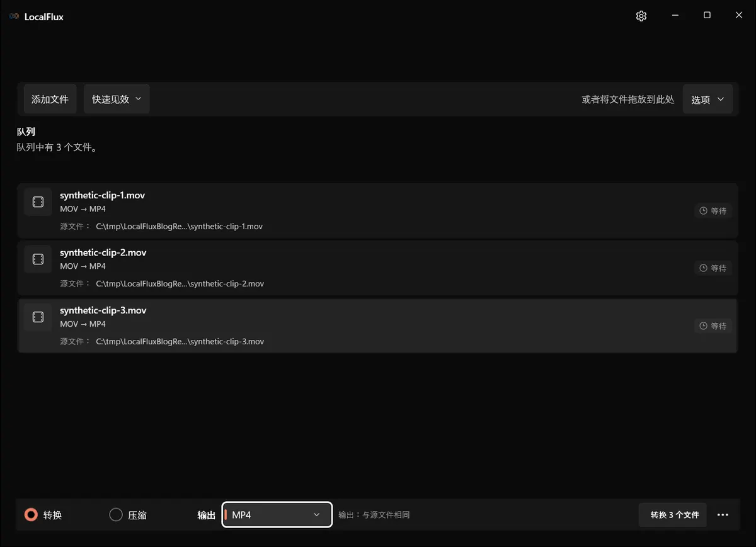Minimize the LocalFlux window
The width and height of the screenshot is (756, 547).
(675, 15)
